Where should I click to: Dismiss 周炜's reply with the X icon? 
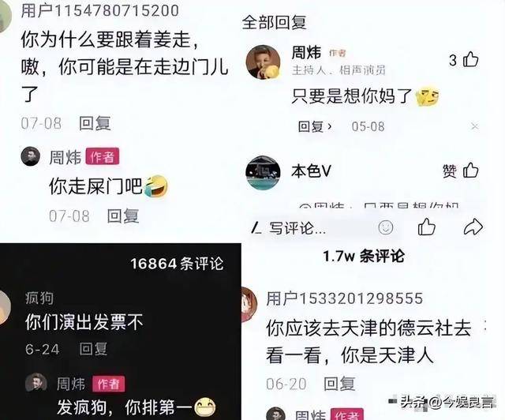coord(474,126)
